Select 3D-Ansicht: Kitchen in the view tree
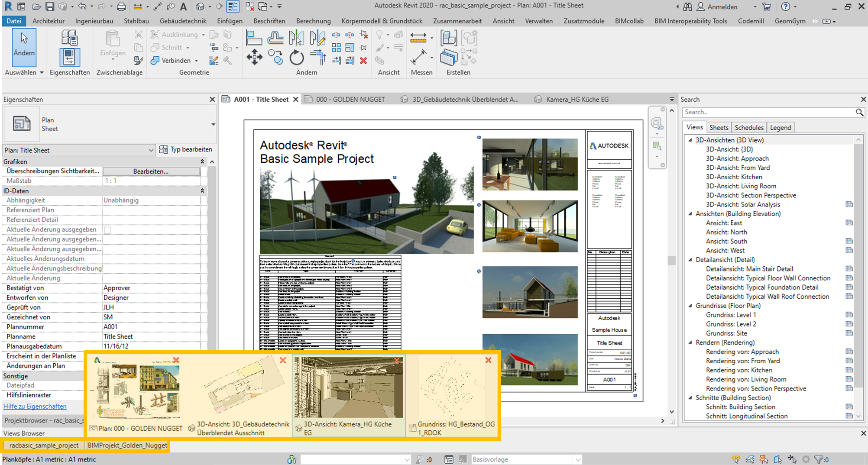 pos(734,177)
